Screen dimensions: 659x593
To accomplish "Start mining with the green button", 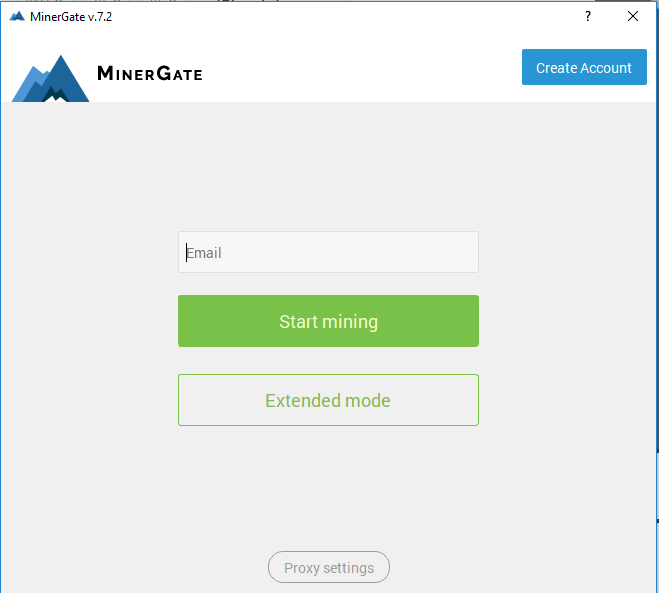I will 328,321.
